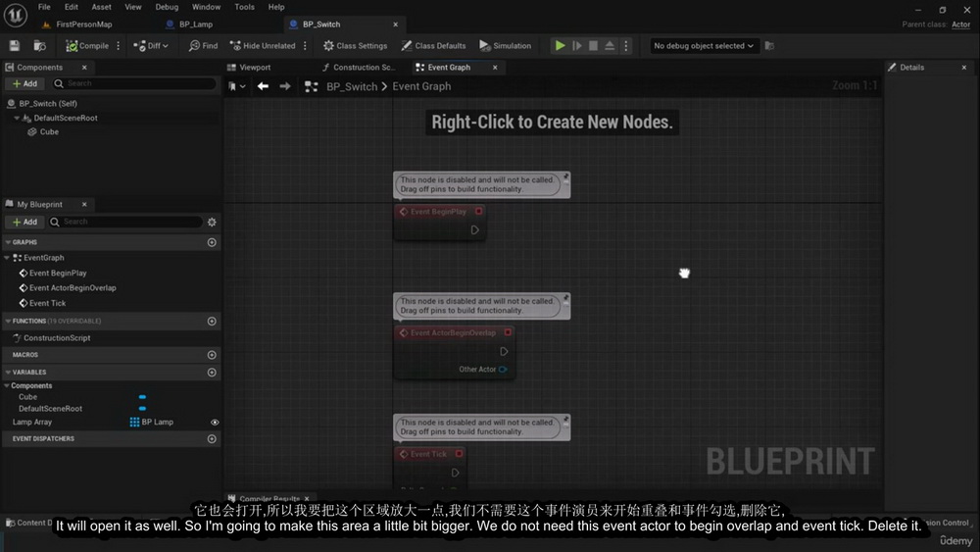980x552 pixels.
Task: Add a new component with Add button
Action: [25, 83]
